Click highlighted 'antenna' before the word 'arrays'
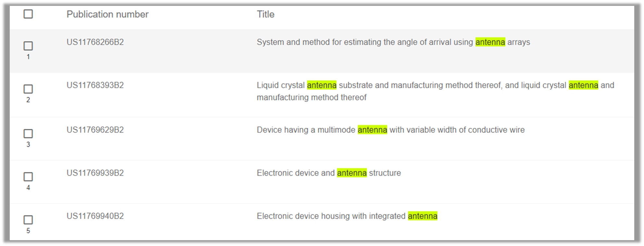Viewport: 644px width, 246px height. pos(490,42)
